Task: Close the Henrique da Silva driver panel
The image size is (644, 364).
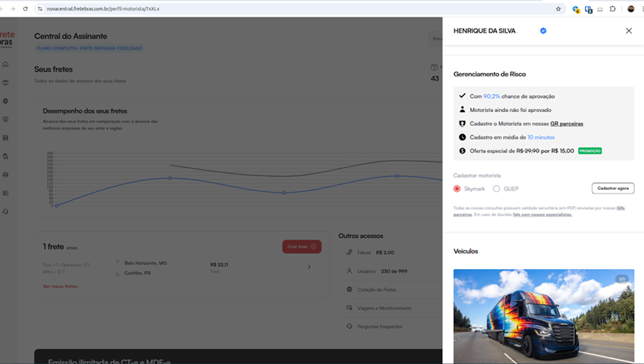Action: click(628, 31)
